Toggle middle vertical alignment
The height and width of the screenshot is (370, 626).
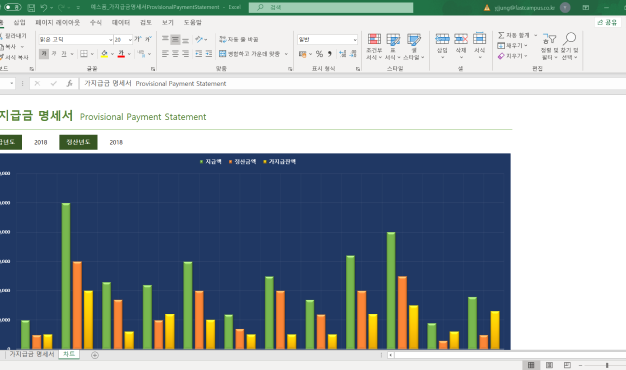pyautogui.click(x=175, y=39)
